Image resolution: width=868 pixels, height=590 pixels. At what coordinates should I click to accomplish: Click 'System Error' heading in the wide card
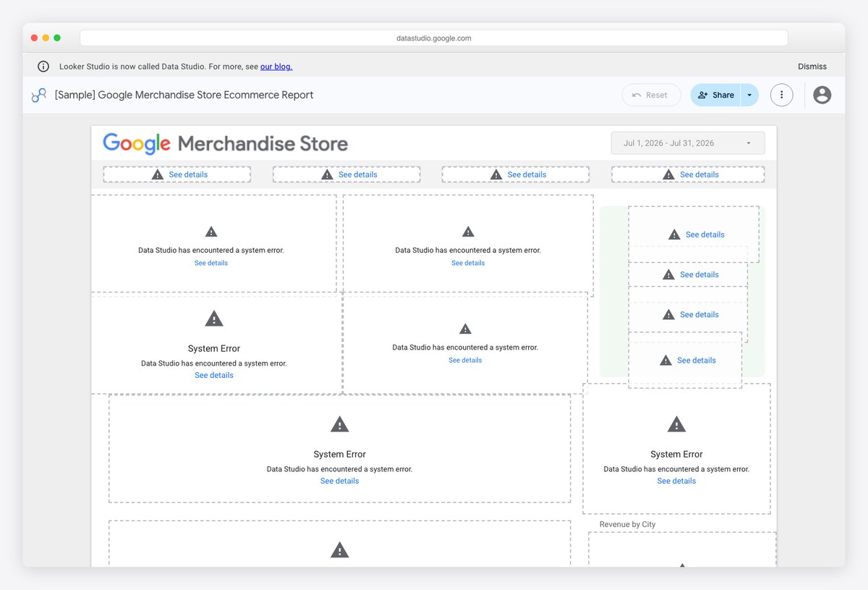(x=340, y=455)
